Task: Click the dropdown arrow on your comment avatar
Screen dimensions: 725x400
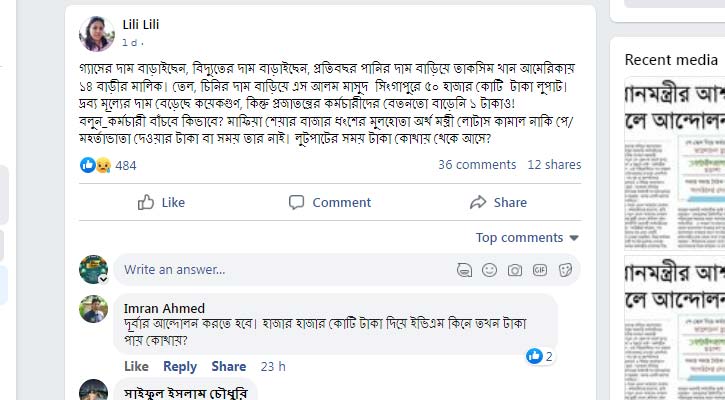Action: pos(104,279)
